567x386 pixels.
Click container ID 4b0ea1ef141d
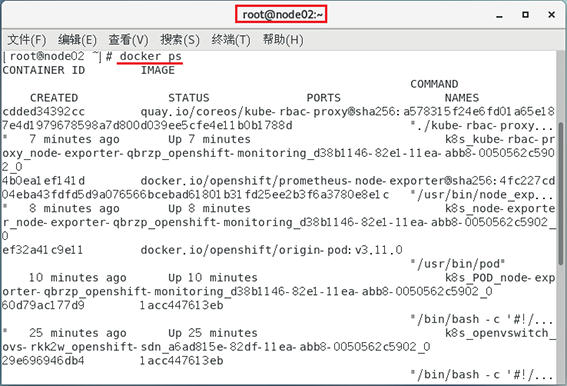(43, 181)
